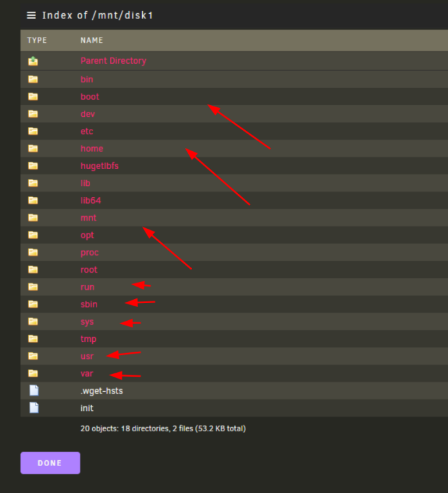This screenshot has width=448, height=493.
Task: Click the DONE button
Action: point(51,463)
